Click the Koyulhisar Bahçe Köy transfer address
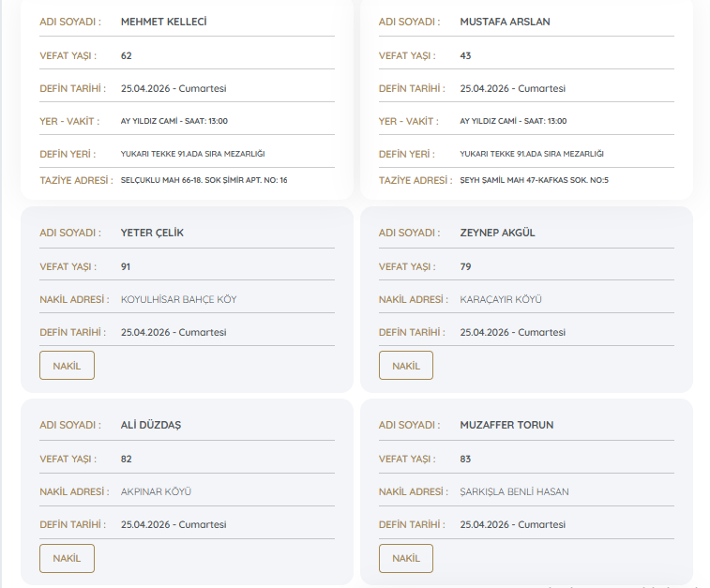The width and height of the screenshot is (710, 588). tap(178, 299)
